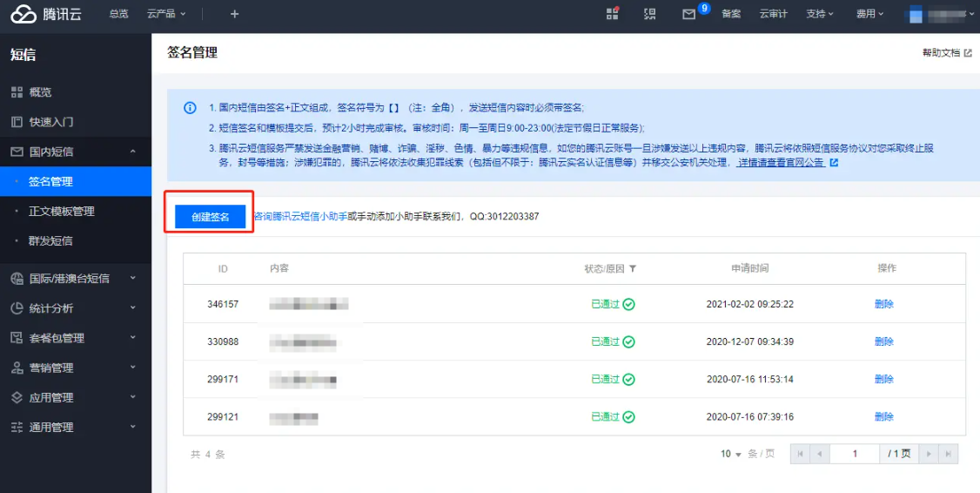The image size is (980, 493).
Task: Go to previous page pagination arrow
Action: coord(819,454)
